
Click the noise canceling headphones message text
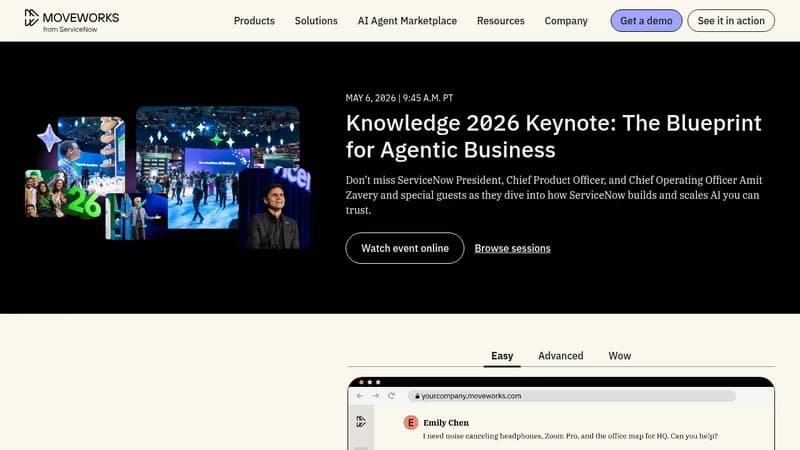(x=570, y=436)
